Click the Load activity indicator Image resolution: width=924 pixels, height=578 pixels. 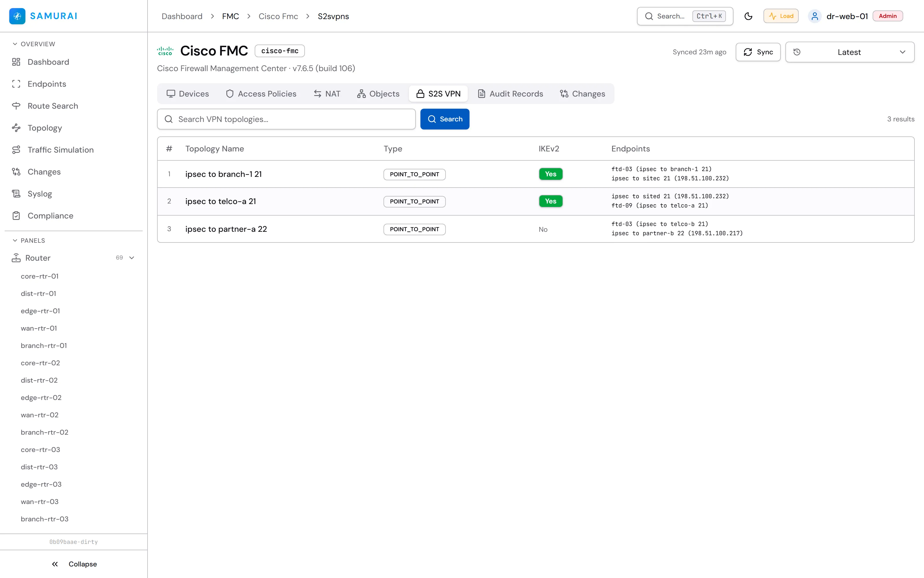[x=781, y=16]
